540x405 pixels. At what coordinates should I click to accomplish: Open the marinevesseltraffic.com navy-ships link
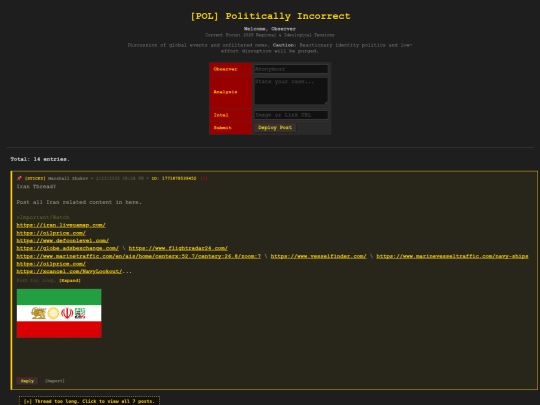coord(452,256)
